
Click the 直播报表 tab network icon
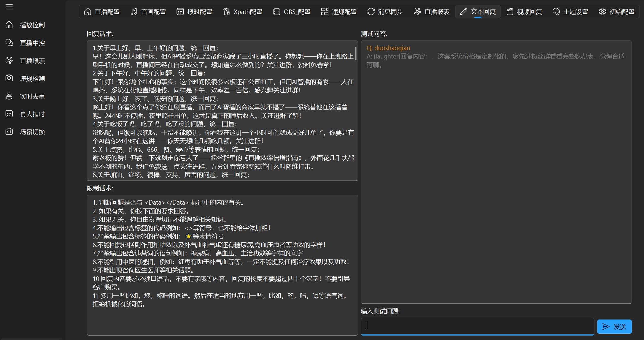(x=417, y=12)
